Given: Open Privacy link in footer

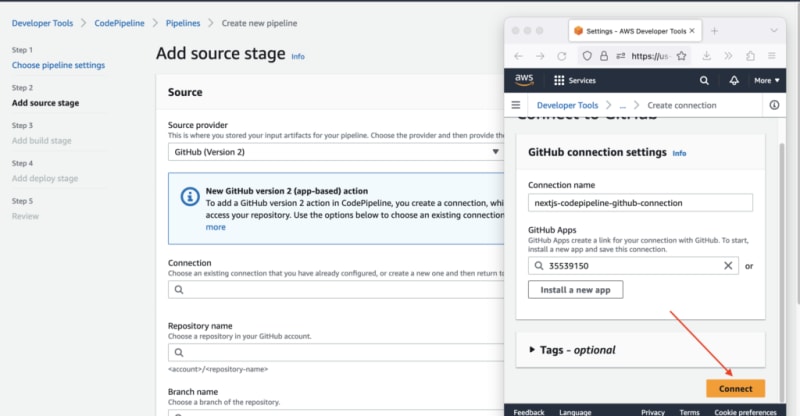Looking at the screenshot, I should (x=653, y=411).
